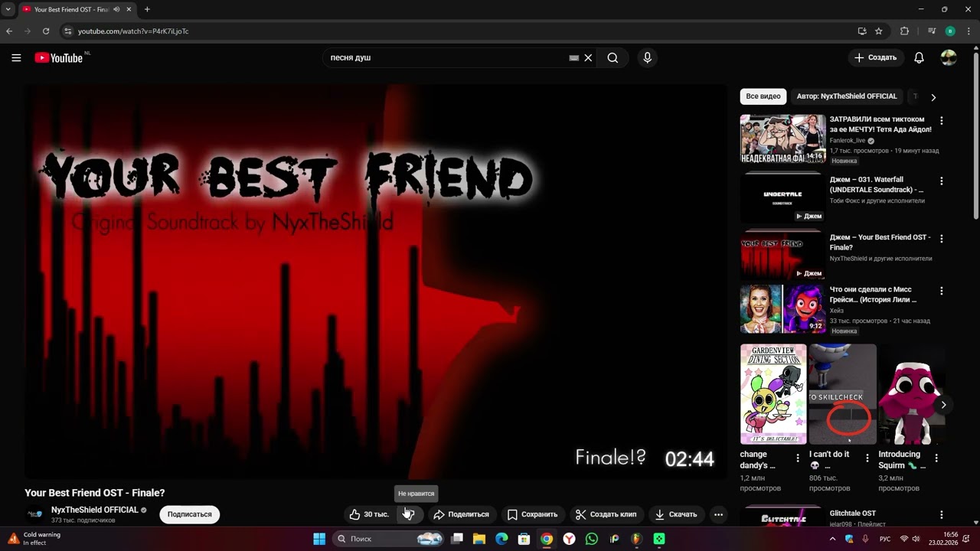Screen dimensions: 980x551
Task: Select the Все видео chip
Action: coord(763,96)
